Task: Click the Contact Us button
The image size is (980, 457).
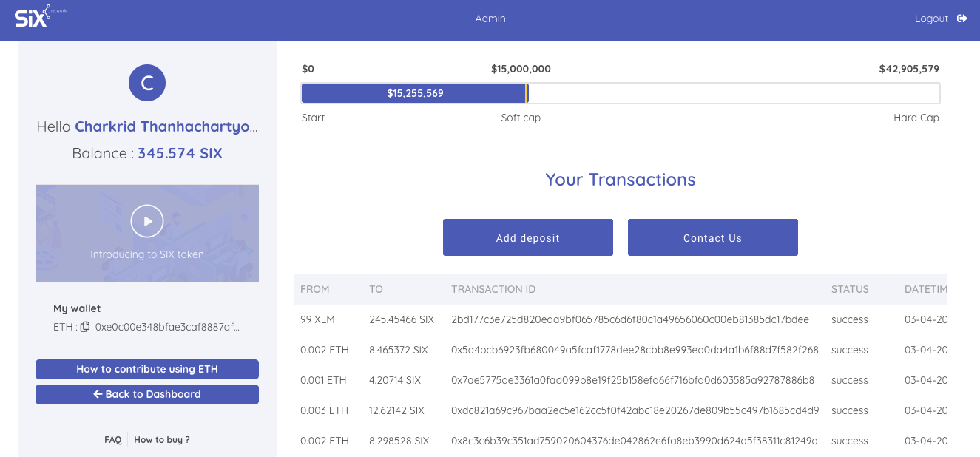Action: point(713,237)
